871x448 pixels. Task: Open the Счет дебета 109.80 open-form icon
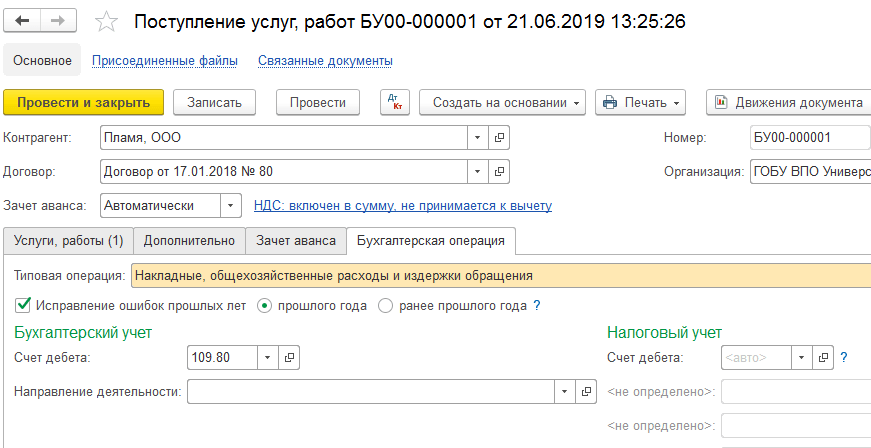[x=291, y=357]
